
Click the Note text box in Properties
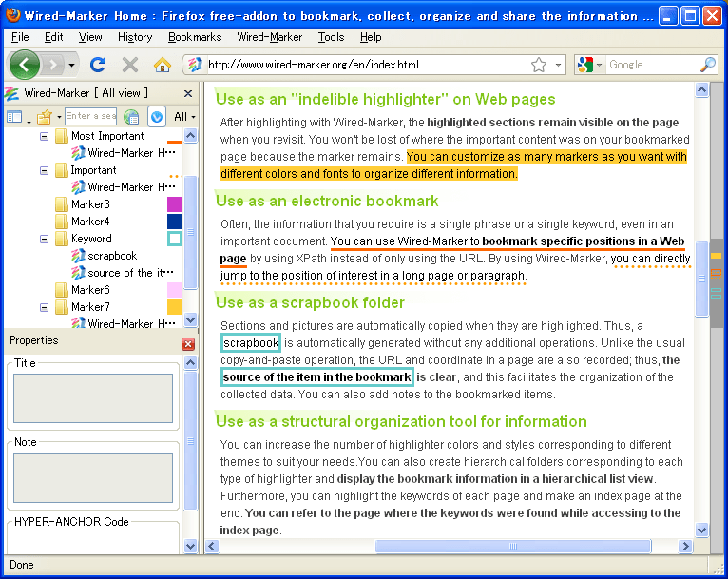click(x=93, y=478)
